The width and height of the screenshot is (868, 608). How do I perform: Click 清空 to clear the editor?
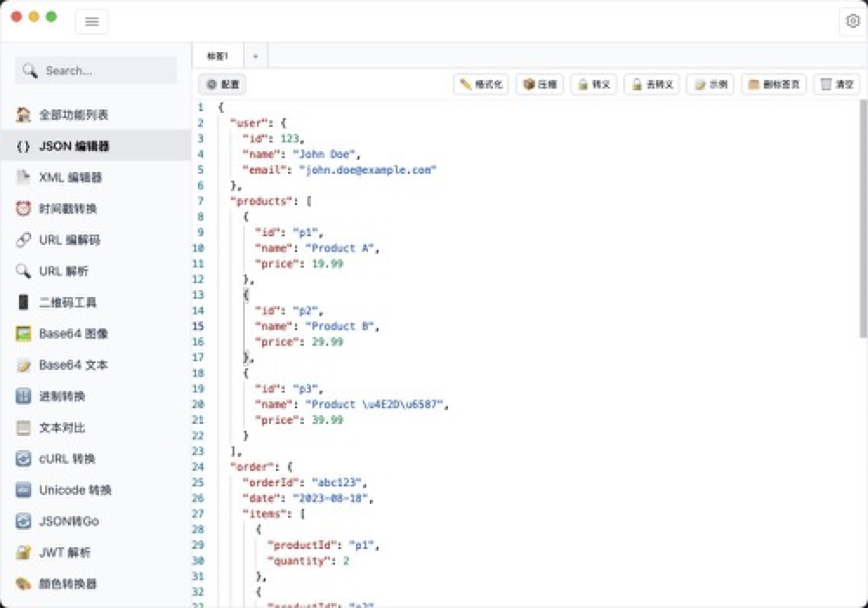pyautogui.click(x=836, y=84)
